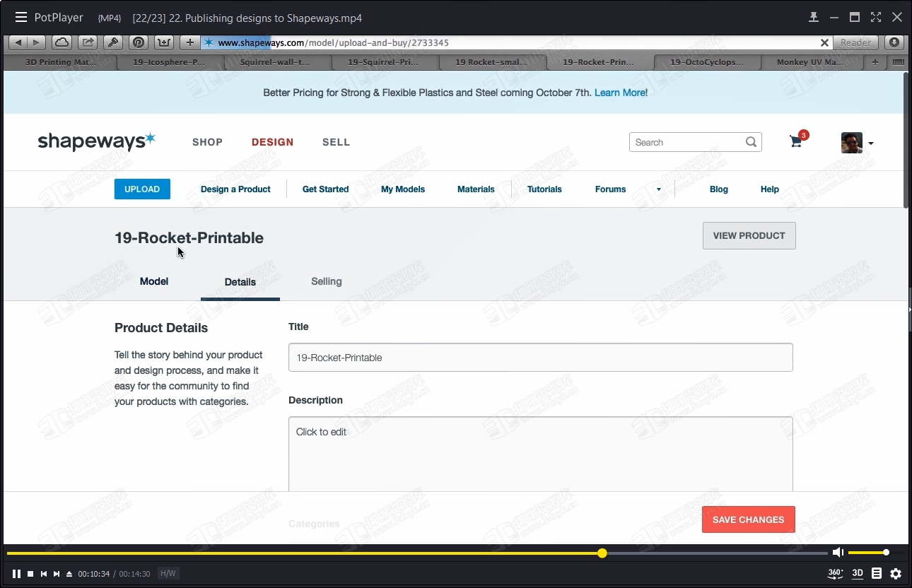Stop the video playback

(30, 574)
